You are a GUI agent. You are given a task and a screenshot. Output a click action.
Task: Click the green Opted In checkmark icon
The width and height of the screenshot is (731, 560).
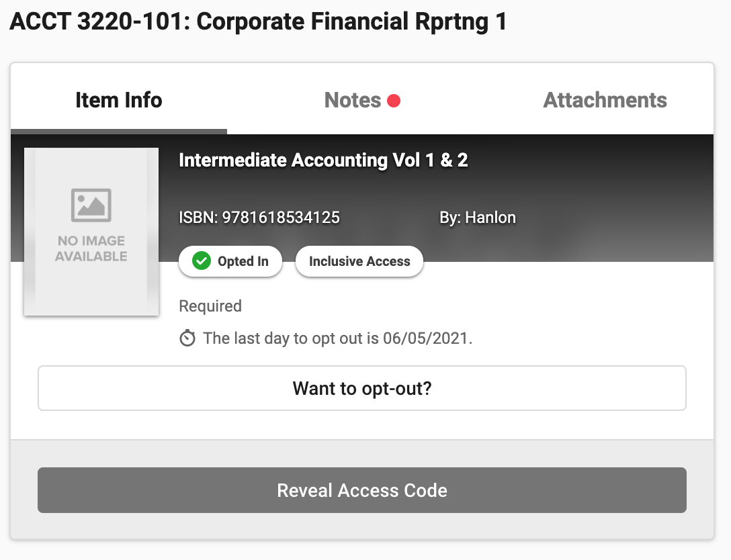pos(202,261)
